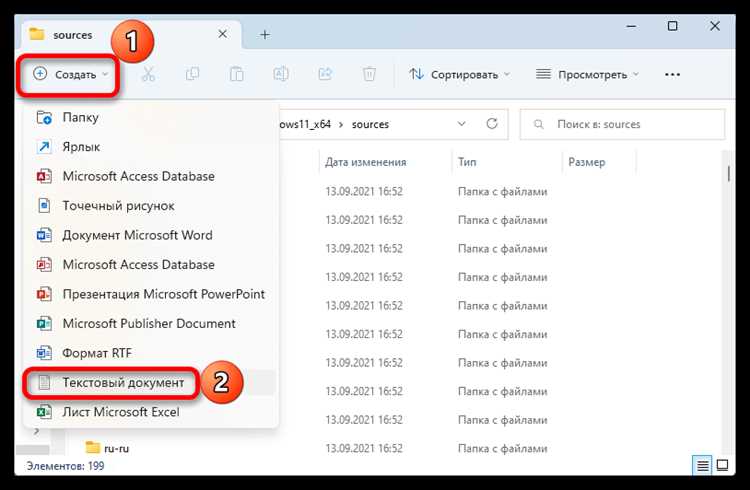Click the Share icon in toolbar
The width and height of the screenshot is (750, 490).
coord(325,74)
